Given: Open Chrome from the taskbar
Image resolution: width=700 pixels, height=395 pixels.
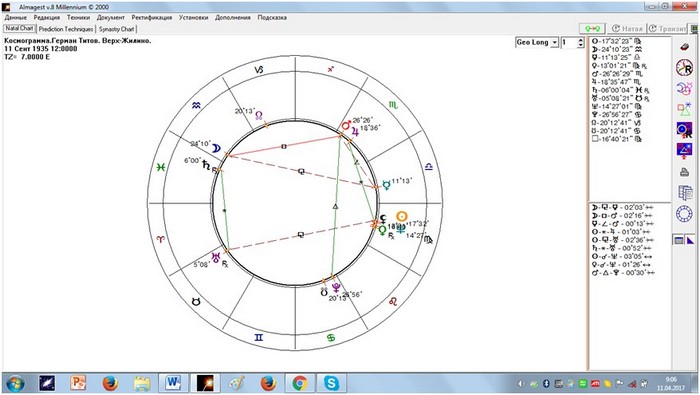Looking at the screenshot, I should click(300, 383).
